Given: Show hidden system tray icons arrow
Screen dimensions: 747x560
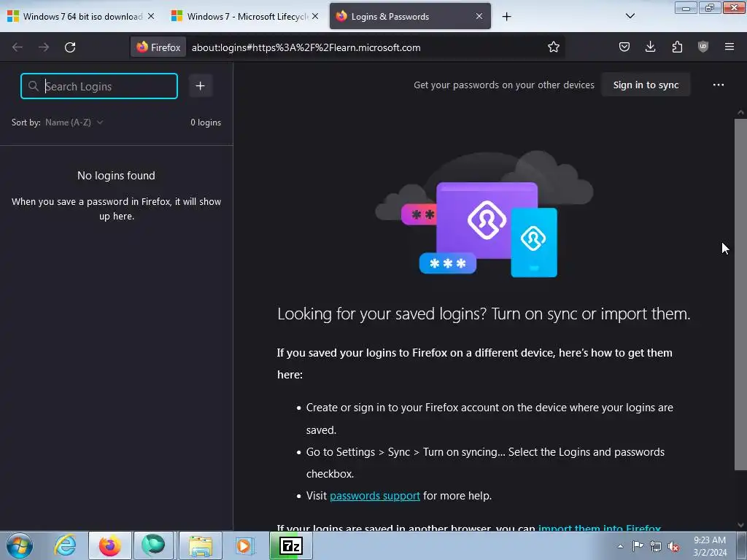Looking at the screenshot, I should coord(620,546).
